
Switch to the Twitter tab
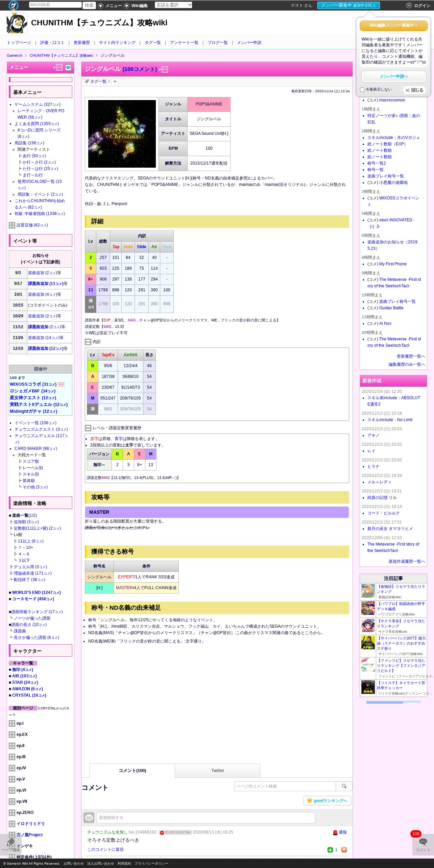pyautogui.click(x=218, y=771)
